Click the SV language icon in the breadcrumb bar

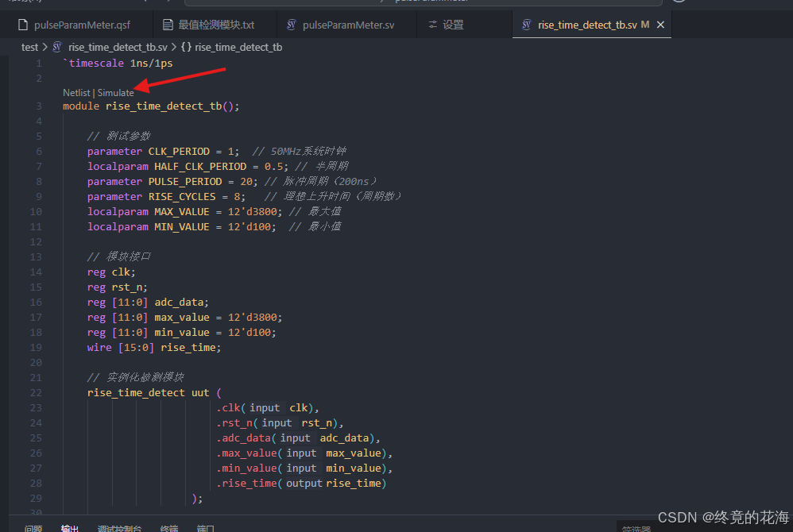(56, 47)
